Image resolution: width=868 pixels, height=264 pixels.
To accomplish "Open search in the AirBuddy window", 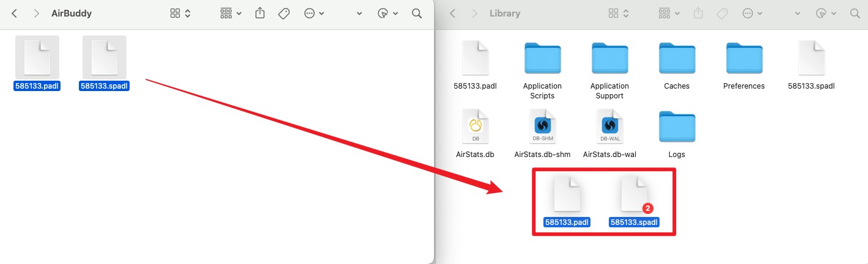I will 417,13.
